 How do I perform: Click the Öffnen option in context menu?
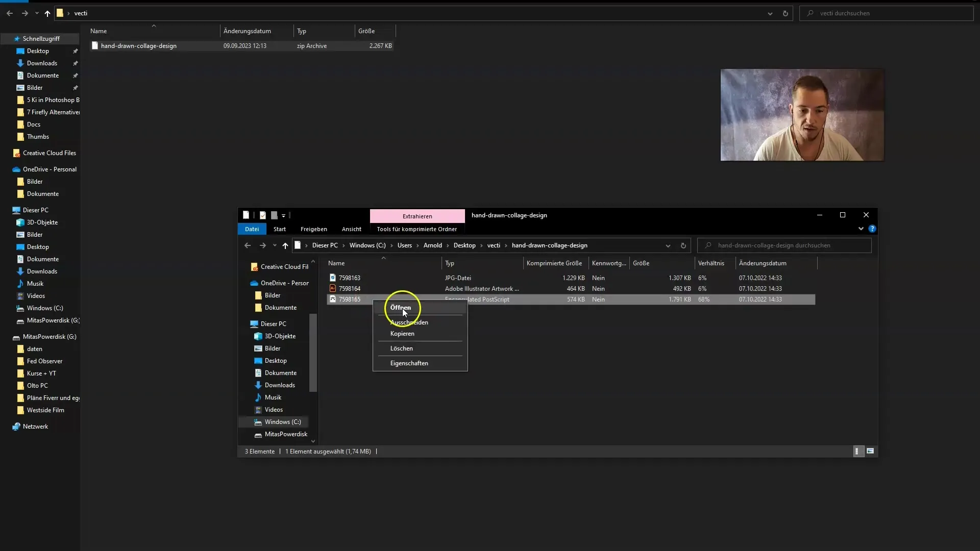tap(400, 308)
